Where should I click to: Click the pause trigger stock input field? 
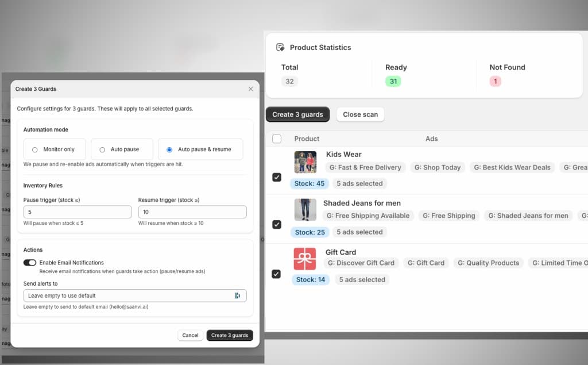click(x=78, y=212)
